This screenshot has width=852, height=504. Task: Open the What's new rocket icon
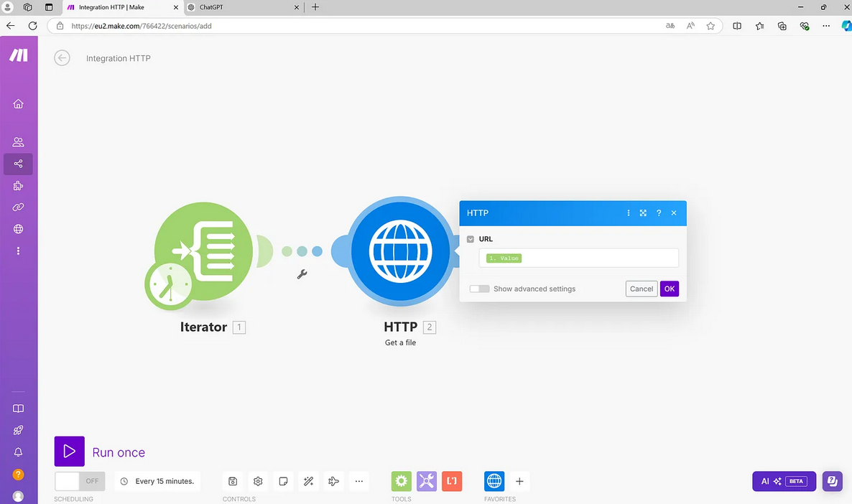coord(18,430)
